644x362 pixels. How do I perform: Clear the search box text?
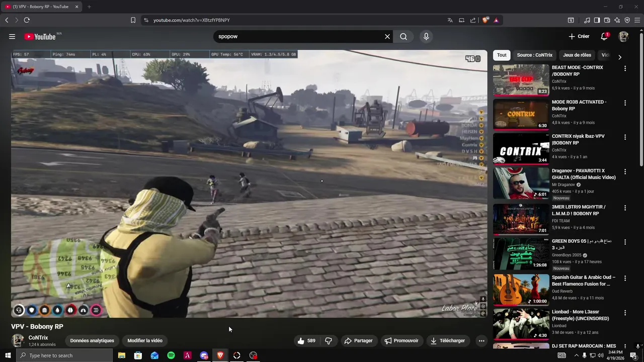pyautogui.click(x=387, y=36)
